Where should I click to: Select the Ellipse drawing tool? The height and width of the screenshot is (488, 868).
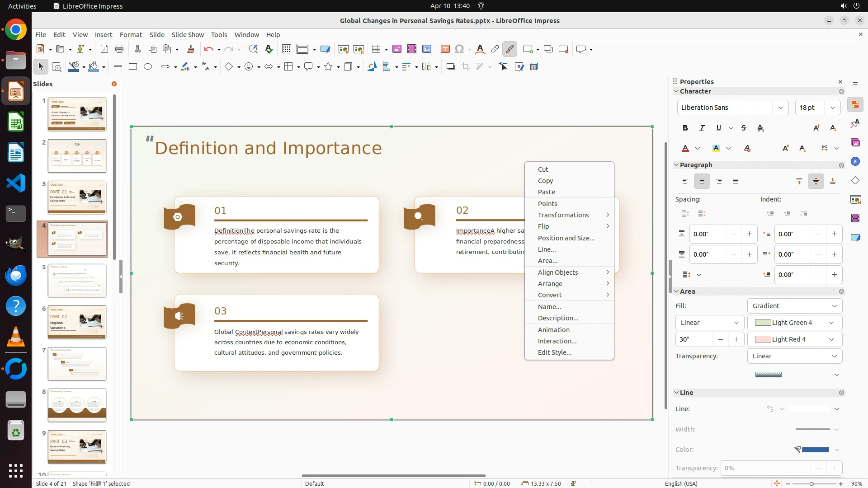coord(148,67)
